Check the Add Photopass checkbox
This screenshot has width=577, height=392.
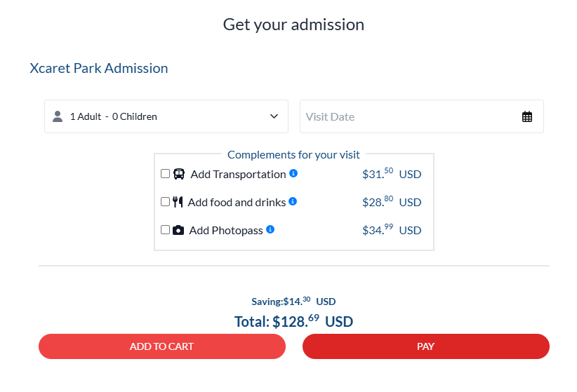coord(166,230)
